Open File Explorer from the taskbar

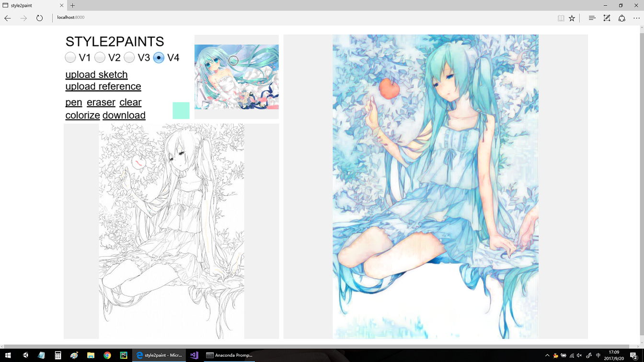(x=91, y=355)
